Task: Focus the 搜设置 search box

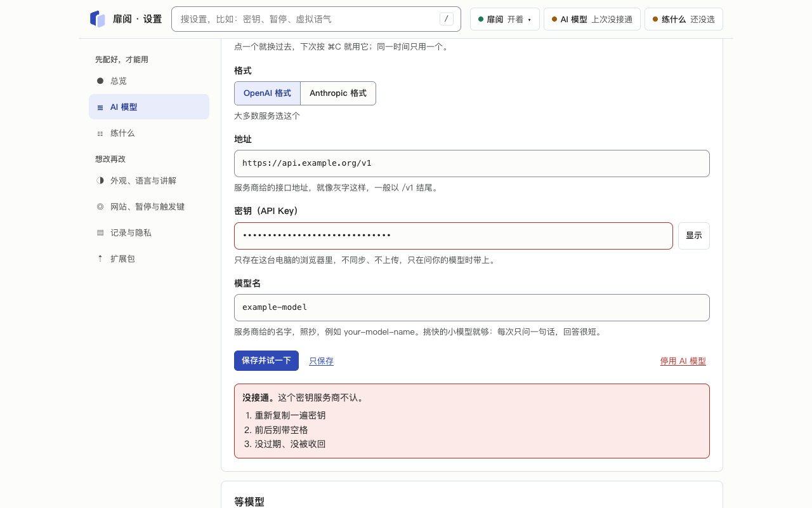Action: pyautogui.click(x=316, y=19)
